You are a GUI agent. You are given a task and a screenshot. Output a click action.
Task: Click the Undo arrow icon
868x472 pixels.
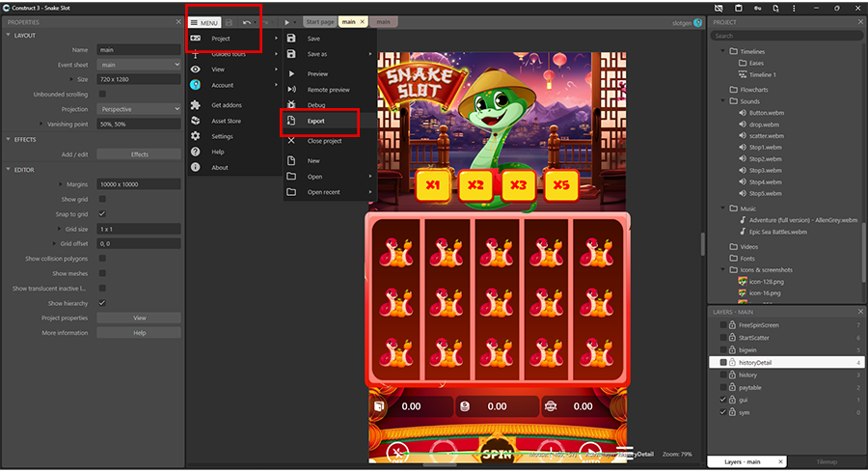tap(246, 23)
